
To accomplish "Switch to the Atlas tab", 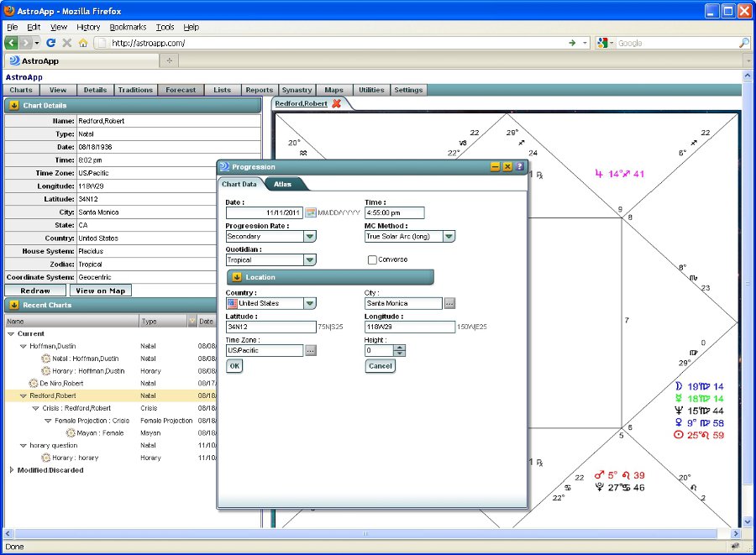I will point(283,184).
